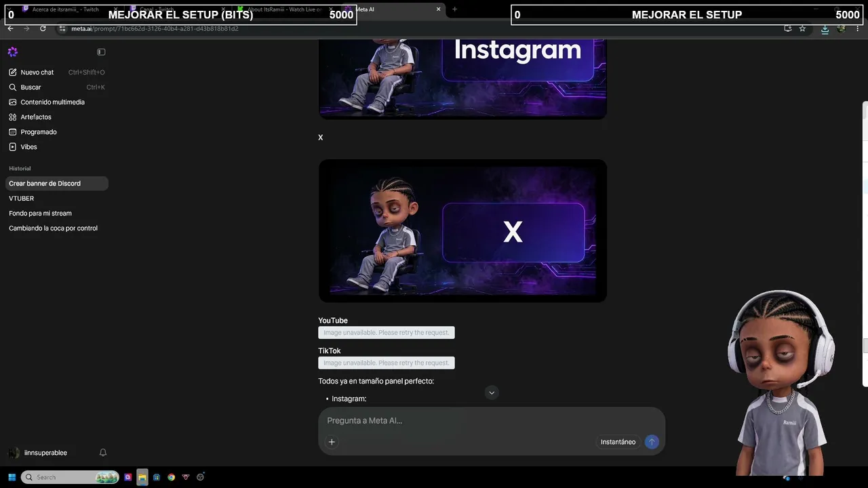Open the browser downloads icon
Screen dimensions: 868x488
pyautogui.click(x=825, y=28)
